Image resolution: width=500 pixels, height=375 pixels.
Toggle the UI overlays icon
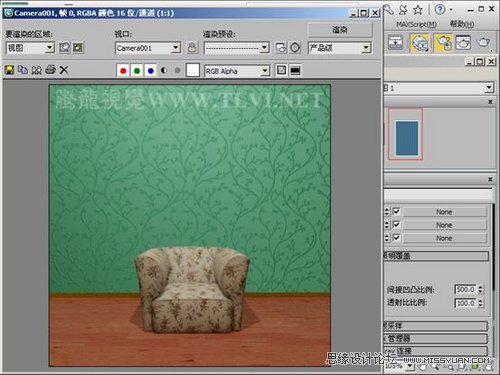[281, 70]
